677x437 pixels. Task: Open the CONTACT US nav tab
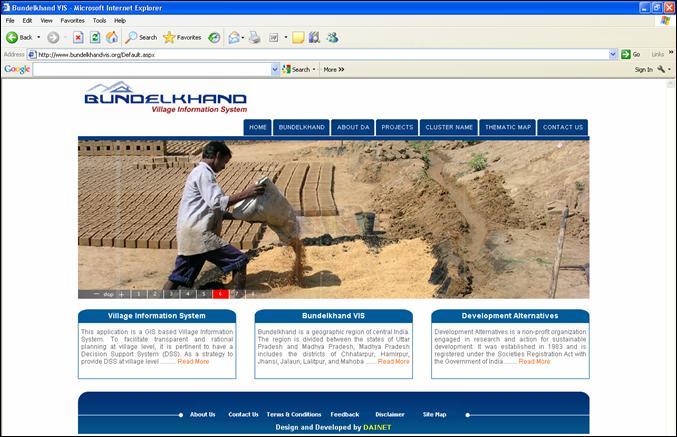point(563,127)
